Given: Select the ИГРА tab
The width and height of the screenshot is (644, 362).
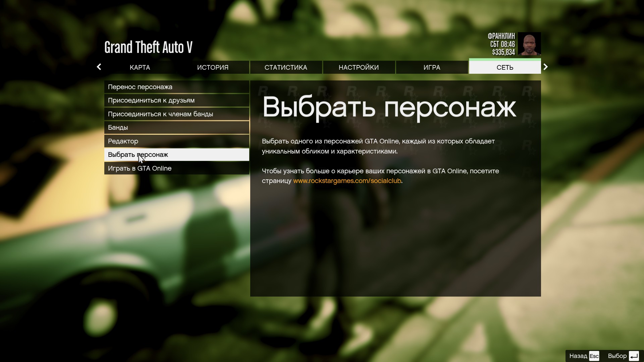Looking at the screenshot, I should 432,67.
